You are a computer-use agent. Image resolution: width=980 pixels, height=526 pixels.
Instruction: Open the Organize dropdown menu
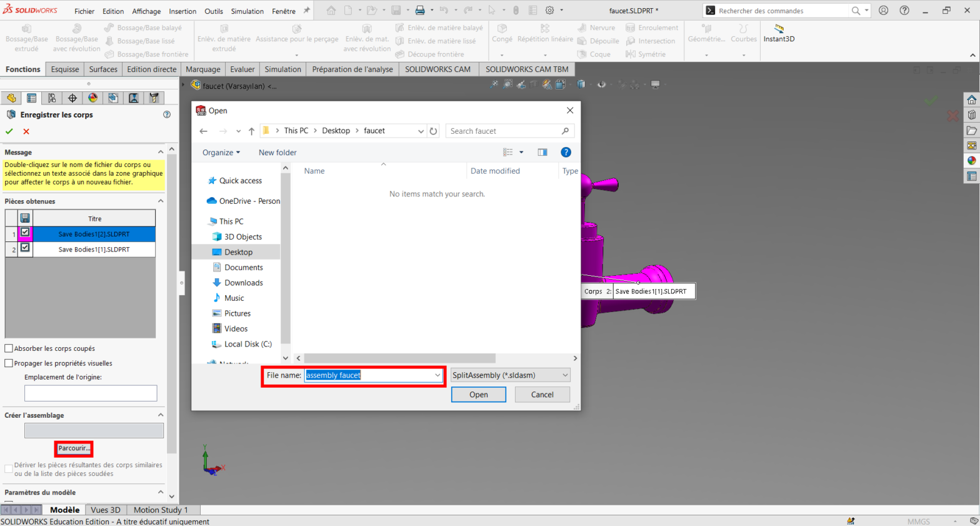pos(221,153)
